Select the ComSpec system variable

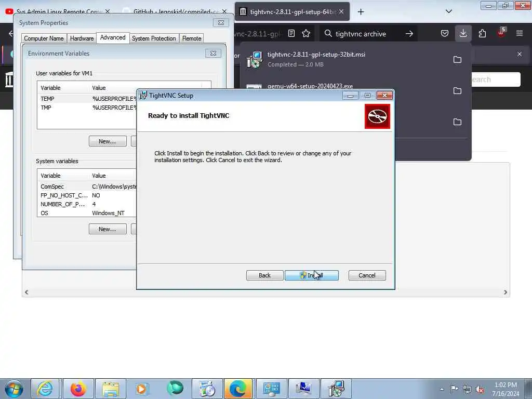[x=87, y=187]
